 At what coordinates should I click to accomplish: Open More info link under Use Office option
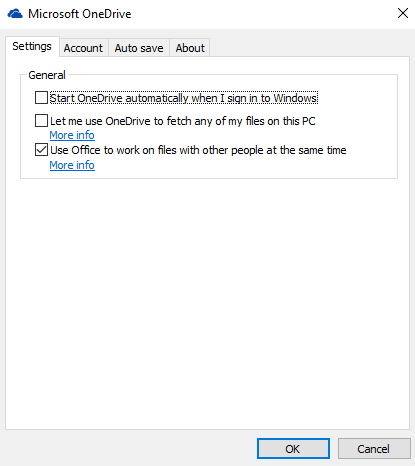72,165
